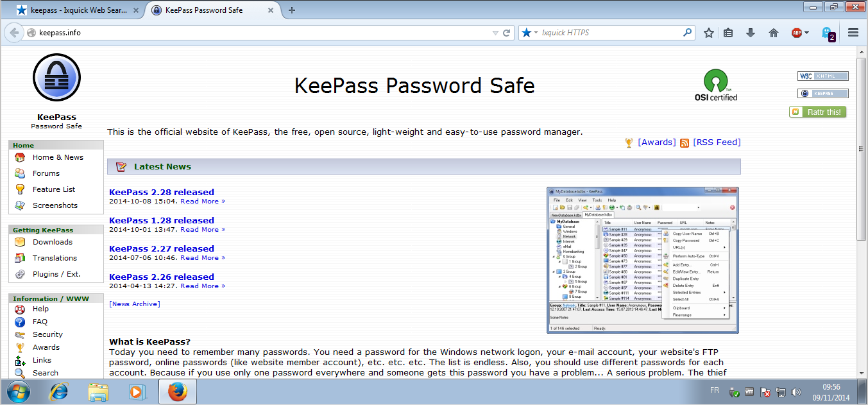
Task: Select the KeePass Password Safe tab
Action: [214, 10]
